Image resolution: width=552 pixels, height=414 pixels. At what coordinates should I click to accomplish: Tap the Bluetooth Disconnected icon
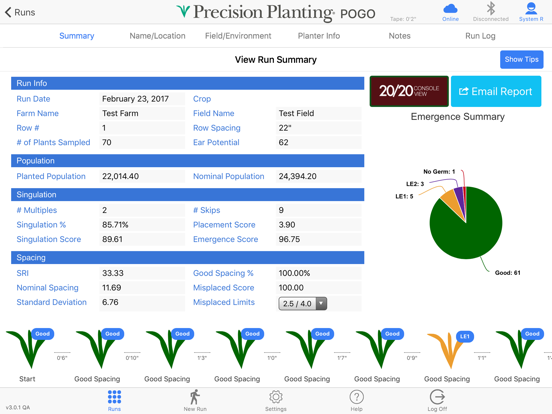tap(490, 12)
